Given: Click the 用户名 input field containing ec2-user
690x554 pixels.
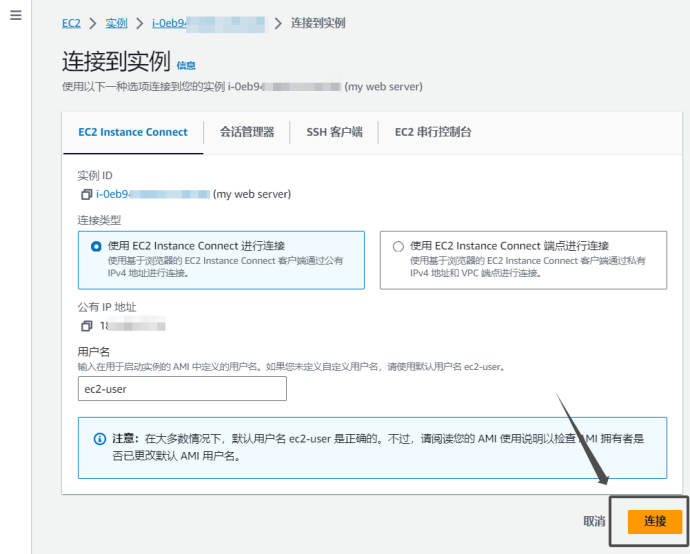Looking at the screenshot, I should (x=182, y=389).
